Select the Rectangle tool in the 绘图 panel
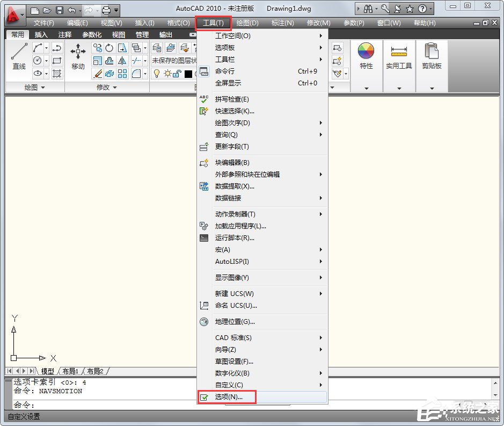Screen dimensions: 504x426 [56, 59]
